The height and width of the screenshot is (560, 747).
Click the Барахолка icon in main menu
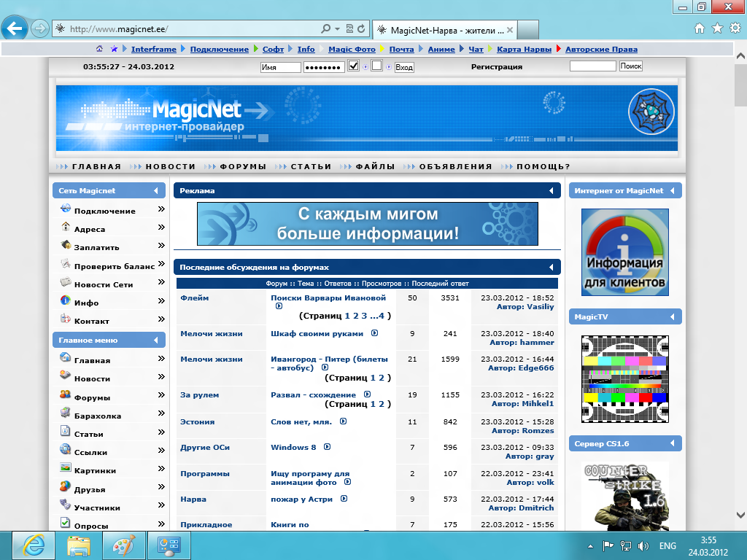[x=65, y=413]
